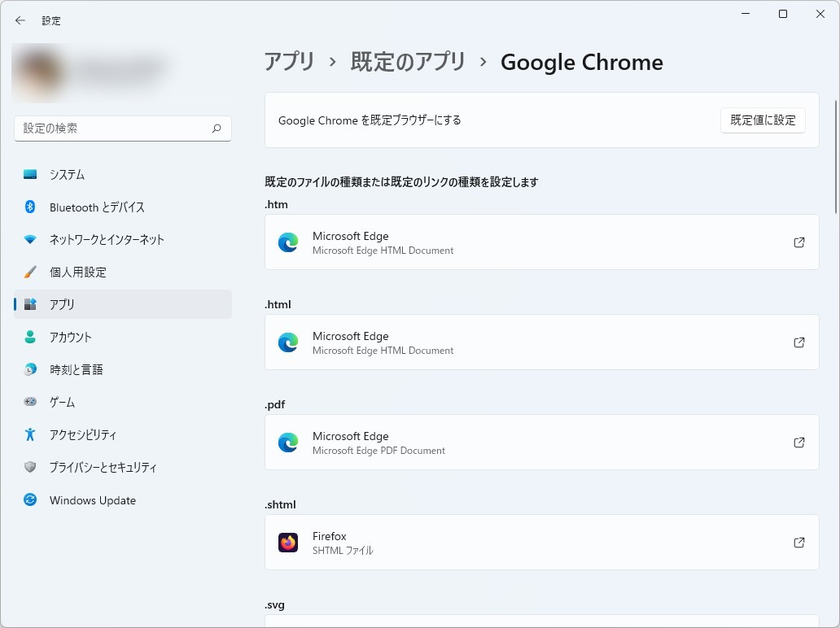The height and width of the screenshot is (628, 840).
Task: Click the back arrow in the title bar
Action: [20, 20]
